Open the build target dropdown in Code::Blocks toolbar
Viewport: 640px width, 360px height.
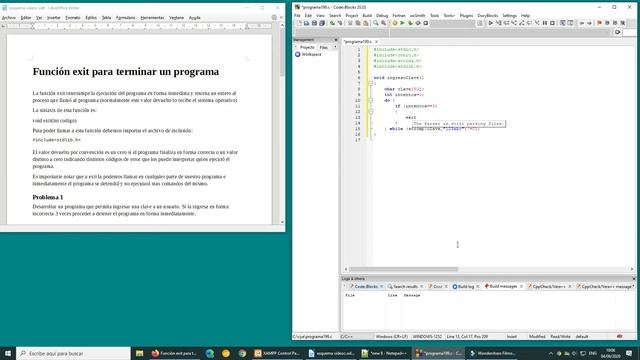pos(452,23)
